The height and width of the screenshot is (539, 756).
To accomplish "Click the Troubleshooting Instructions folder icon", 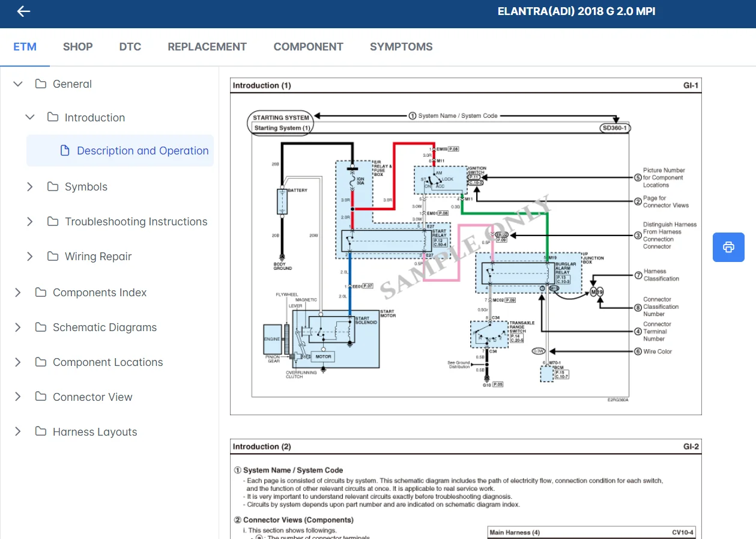I will click(x=53, y=222).
